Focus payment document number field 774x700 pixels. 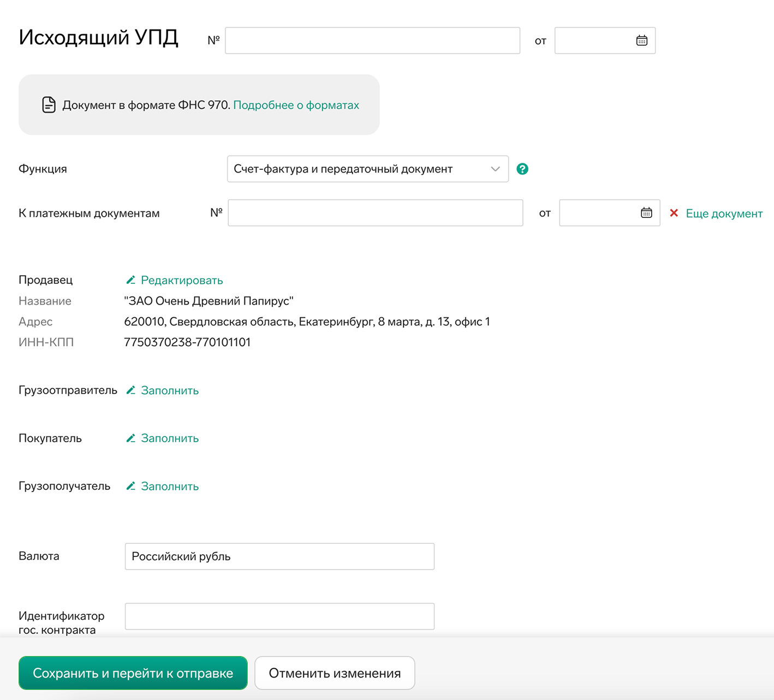pos(376,213)
